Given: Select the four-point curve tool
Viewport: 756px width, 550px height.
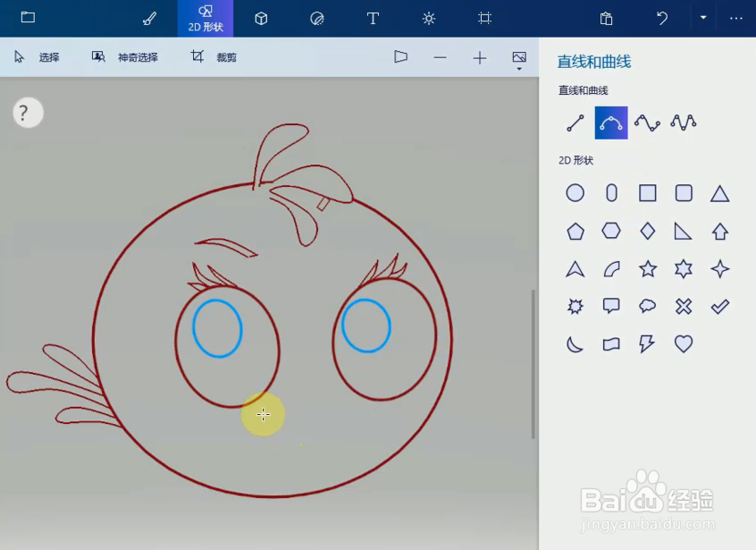Looking at the screenshot, I should point(647,123).
